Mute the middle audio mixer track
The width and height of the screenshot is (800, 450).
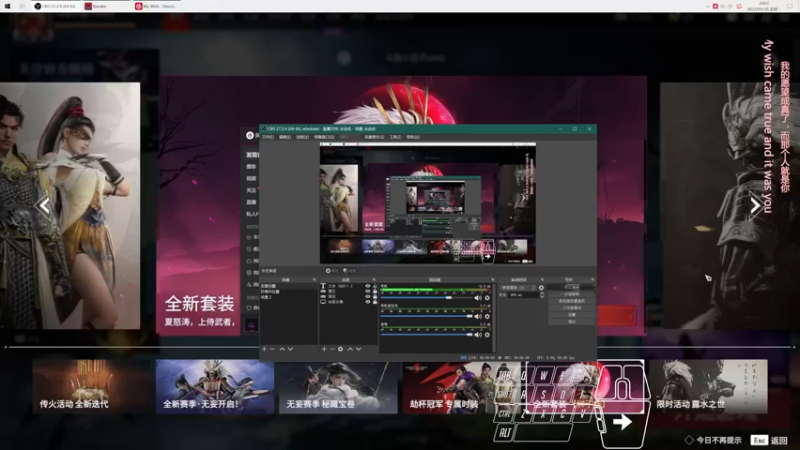(x=478, y=316)
